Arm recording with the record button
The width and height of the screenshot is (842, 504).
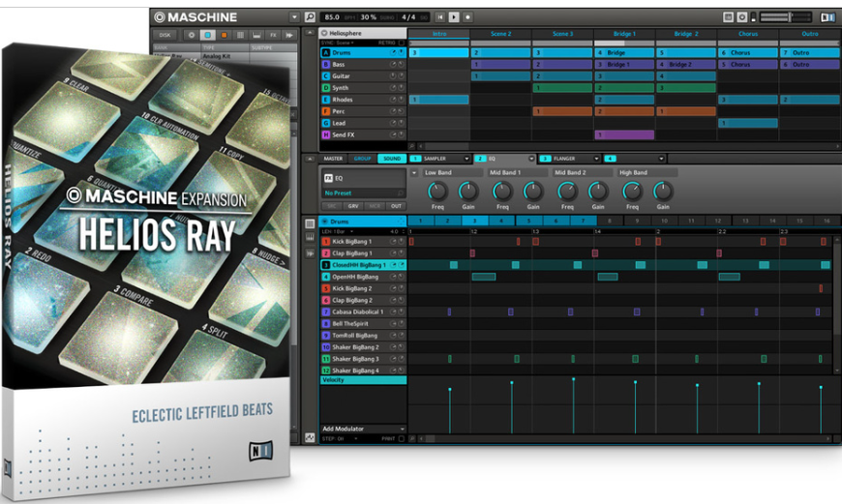pyautogui.click(x=467, y=17)
